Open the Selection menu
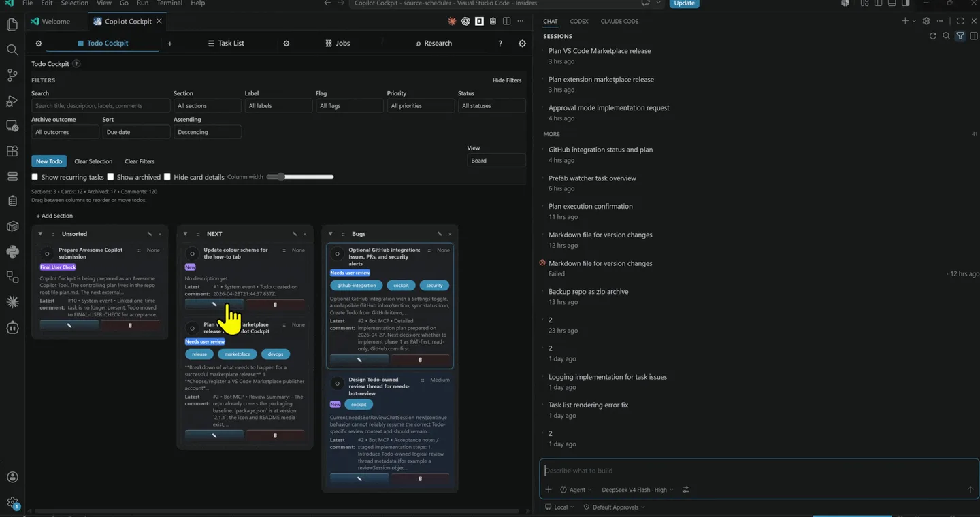This screenshot has height=517, width=980. coord(75,3)
